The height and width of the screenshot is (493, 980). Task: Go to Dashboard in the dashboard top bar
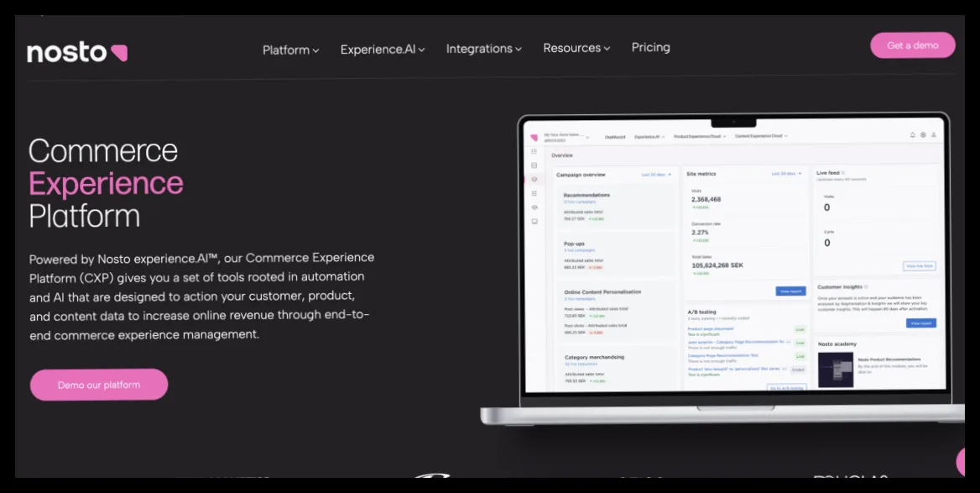click(x=615, y=137)
